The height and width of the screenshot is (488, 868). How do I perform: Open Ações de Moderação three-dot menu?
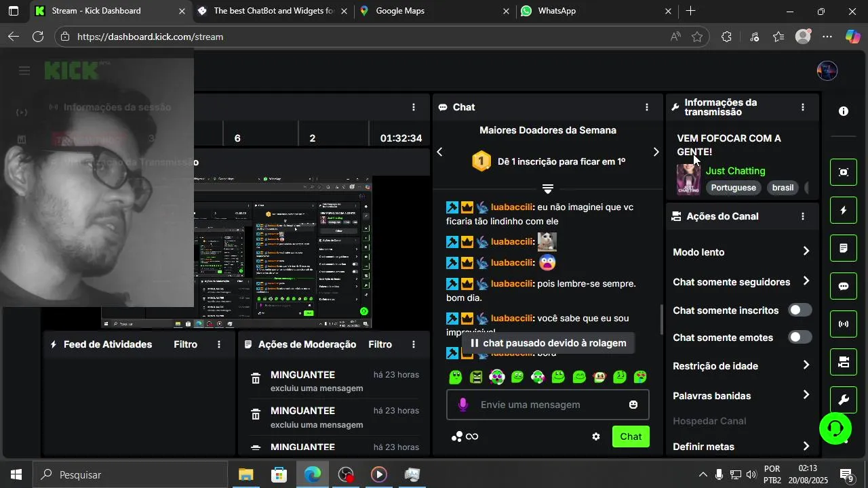414,344
